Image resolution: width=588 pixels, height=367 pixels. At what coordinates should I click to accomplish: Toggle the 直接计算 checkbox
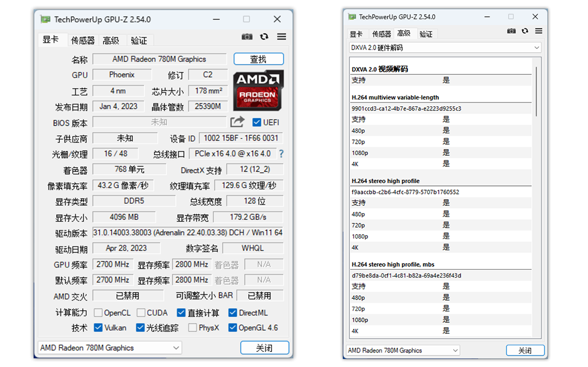tap(181, 312)
